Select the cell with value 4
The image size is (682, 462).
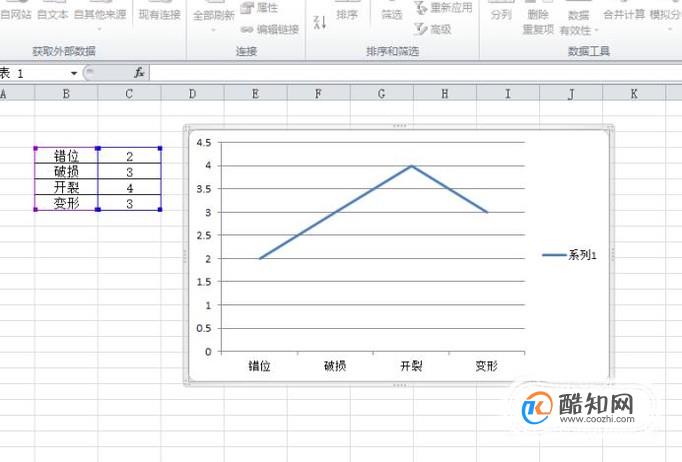129,187
